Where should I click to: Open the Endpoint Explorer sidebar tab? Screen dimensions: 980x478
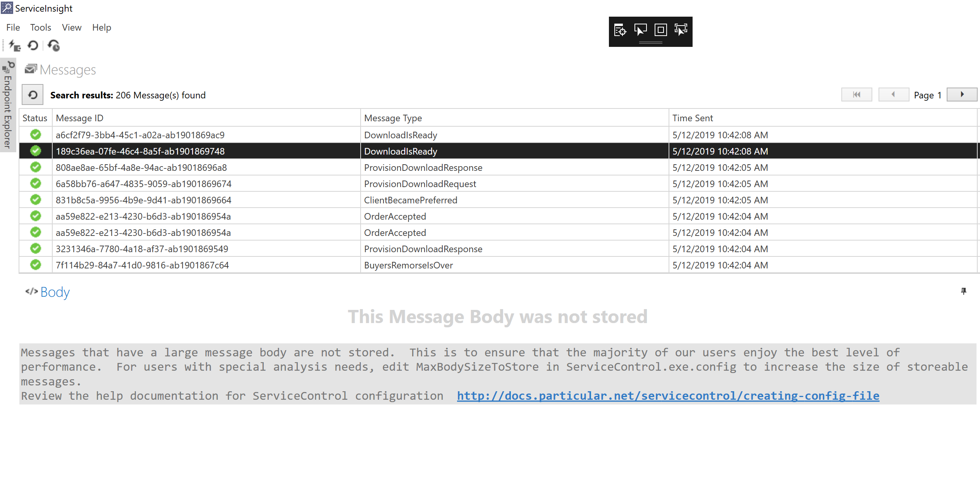[x=7, y=105]
